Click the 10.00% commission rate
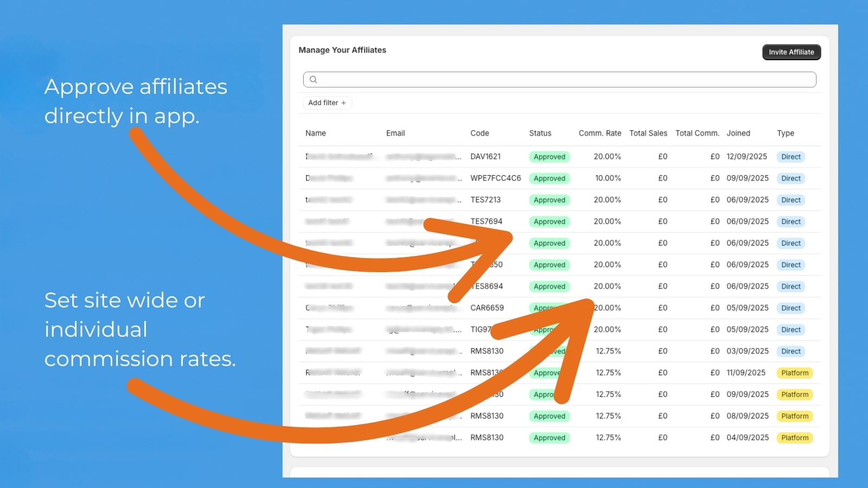The image size is (868, 488). pyautogui.click(x=608, y=178)
